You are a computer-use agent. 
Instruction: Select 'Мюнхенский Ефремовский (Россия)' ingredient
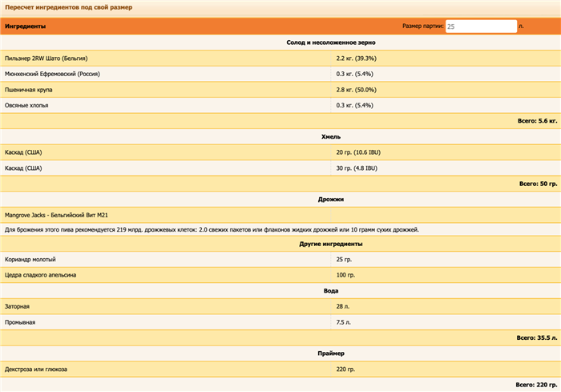click(x=52, y=74)
